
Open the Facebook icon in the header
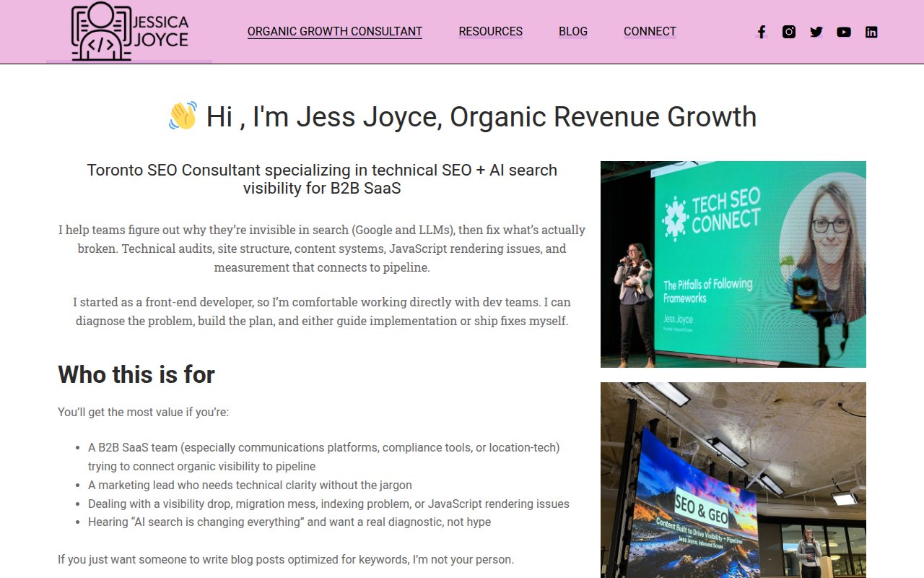point(761,32)
